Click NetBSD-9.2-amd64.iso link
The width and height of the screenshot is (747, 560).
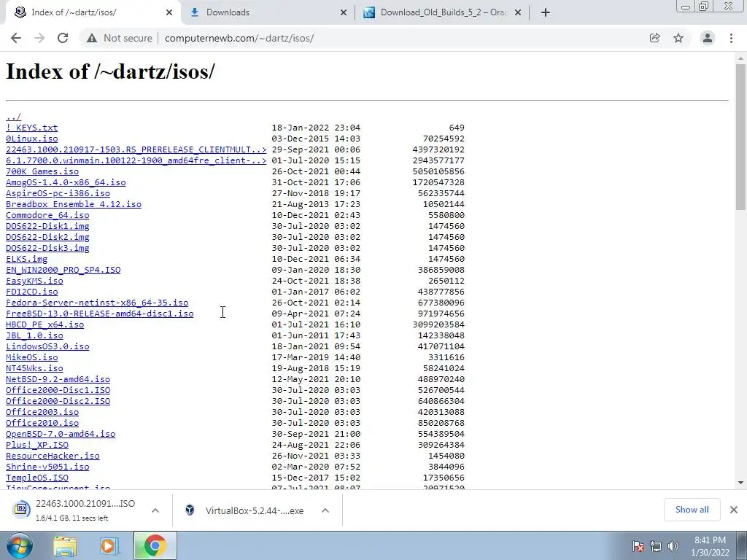tap(58, 379)
